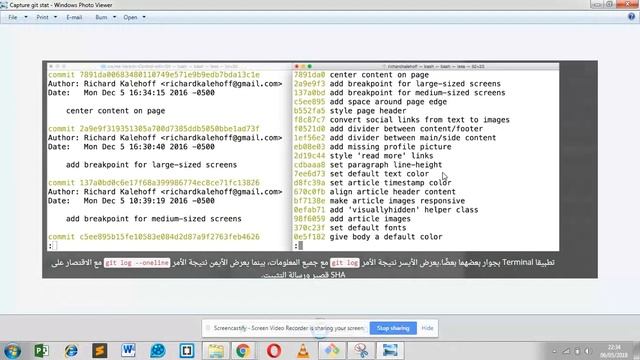Click the 'Date: Mon Dec 5 16:34:15' line
This screenshot has width=640, height=360.
pos(131,93)
